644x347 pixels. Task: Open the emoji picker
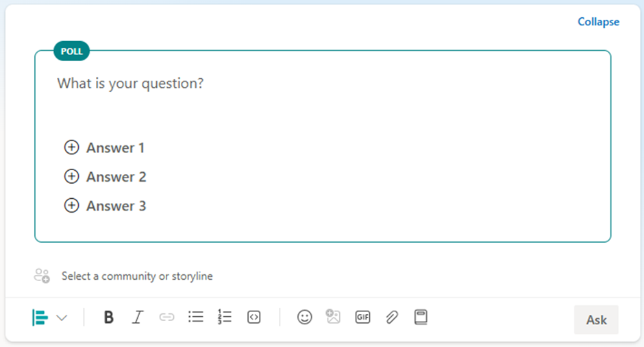[305, 317]
